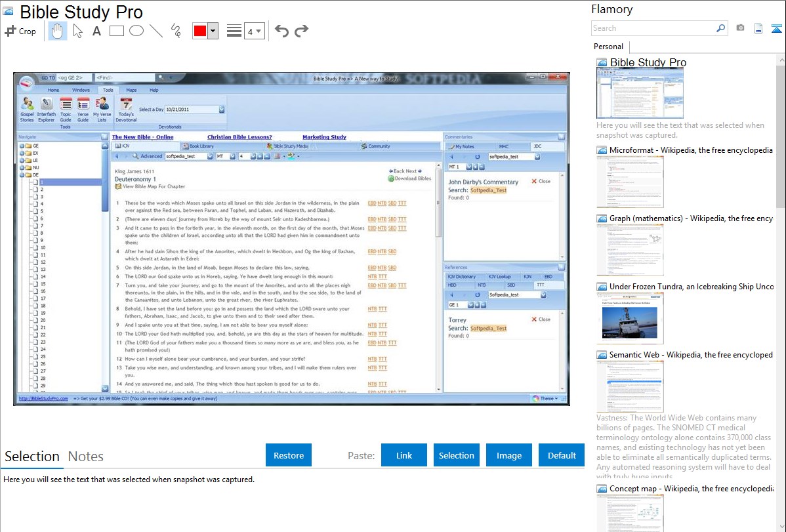Open the Home menu in Bible Study Pro
Screen dimensions: 786x532
[53, 91]
